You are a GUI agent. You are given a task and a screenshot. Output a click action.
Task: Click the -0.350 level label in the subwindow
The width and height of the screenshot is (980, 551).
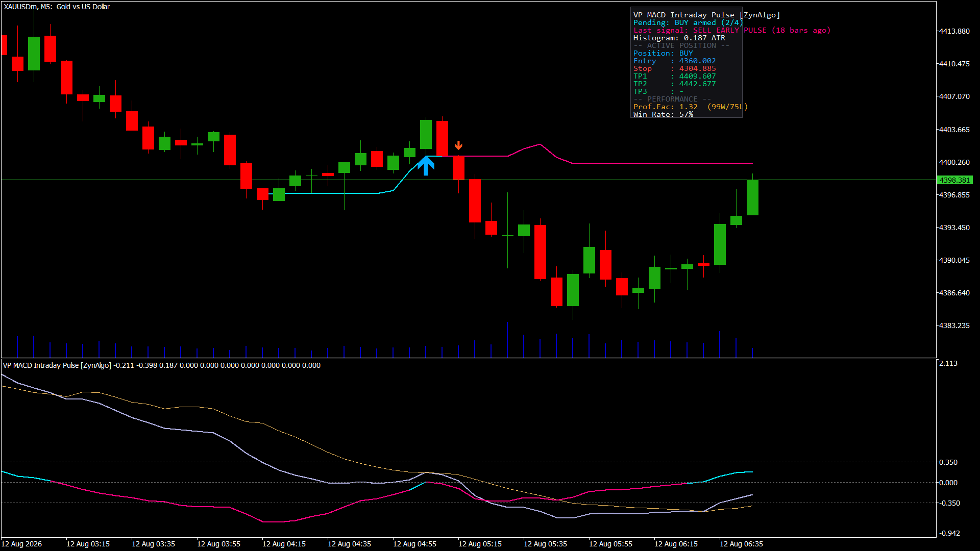coord(949,503)
